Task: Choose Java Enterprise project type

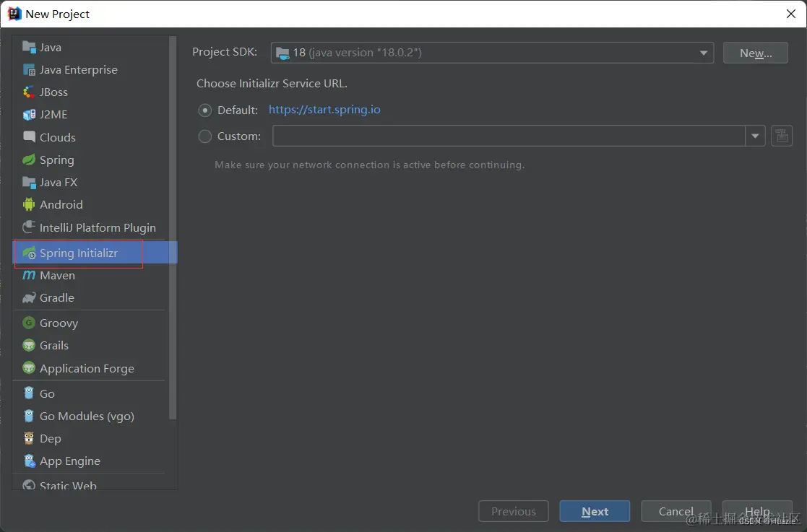Action: 79,70
